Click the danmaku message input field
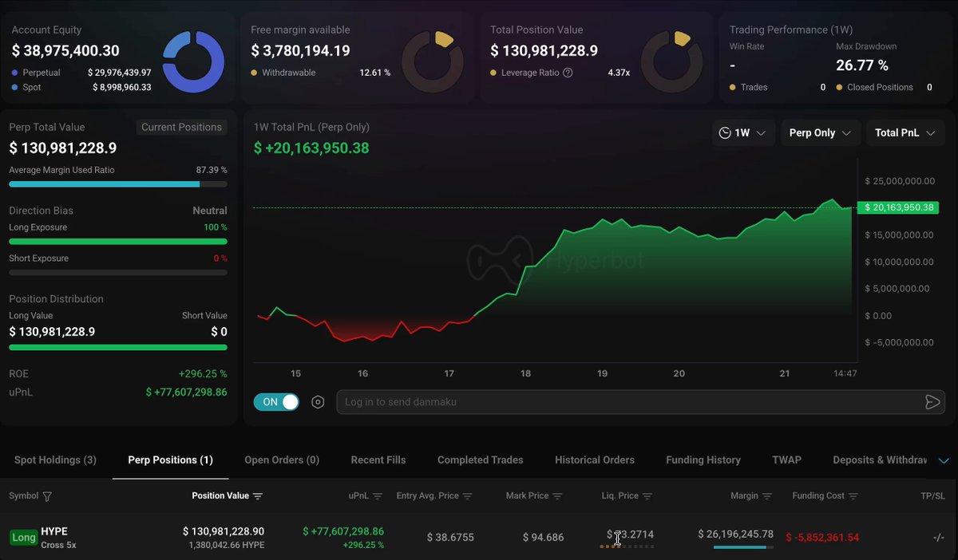The height and width of the screenshot is (560, 958). pos(641,402)
